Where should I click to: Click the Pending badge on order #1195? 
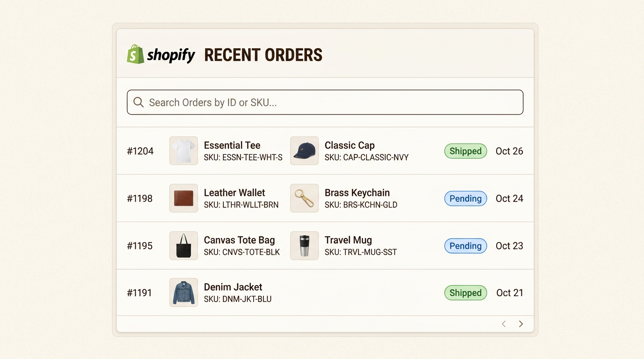click(x=465, y=246)
